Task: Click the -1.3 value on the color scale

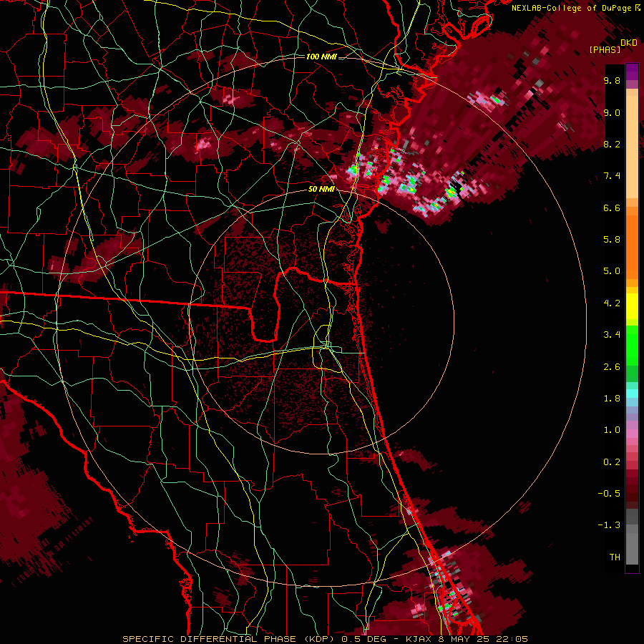Action: (x=609, y=525)
